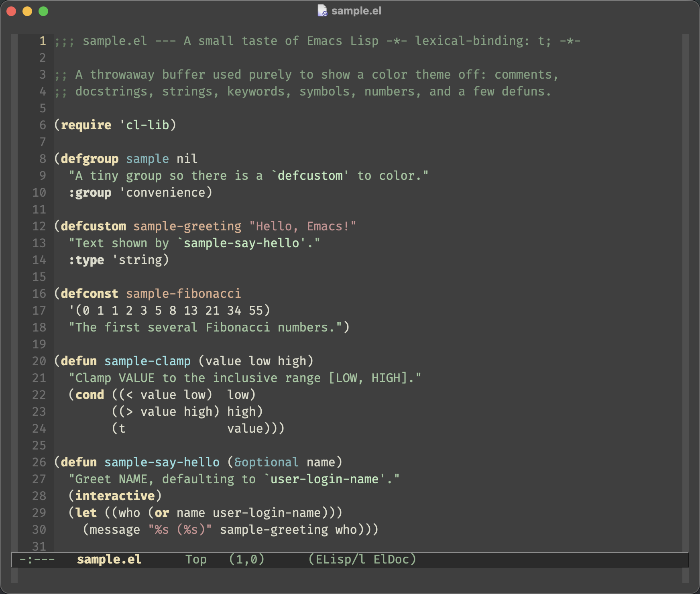Click the "Hello, Emacs!" string

tap(303, 226)
